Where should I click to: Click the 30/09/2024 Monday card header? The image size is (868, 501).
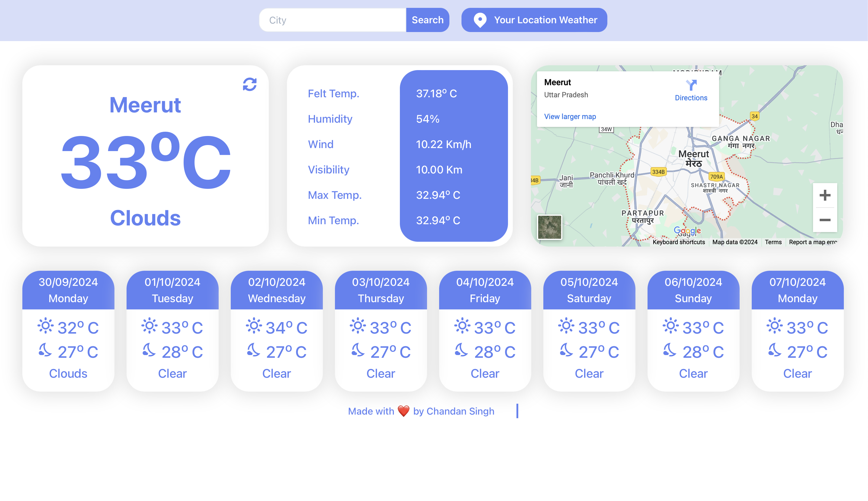[68, 290]
